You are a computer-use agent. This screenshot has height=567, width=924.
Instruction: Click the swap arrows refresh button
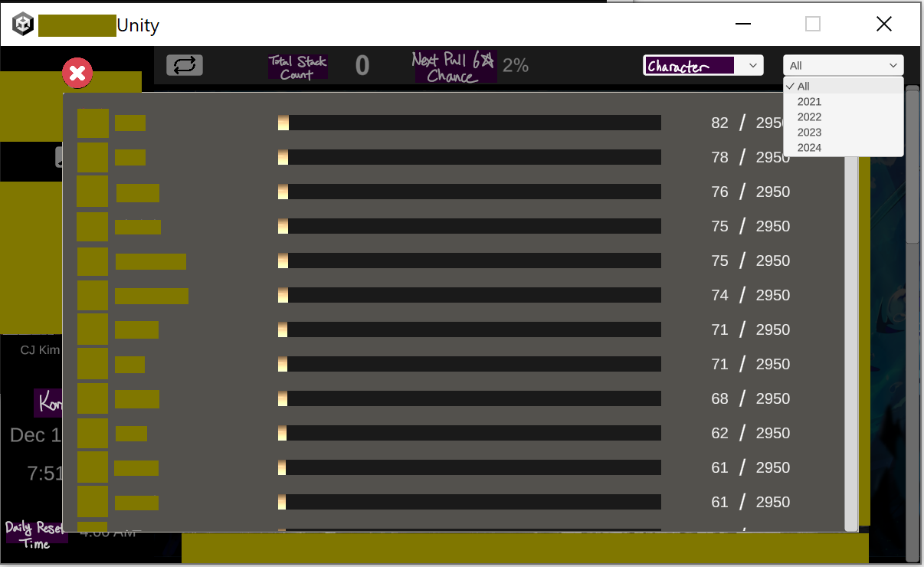(185, 65)
